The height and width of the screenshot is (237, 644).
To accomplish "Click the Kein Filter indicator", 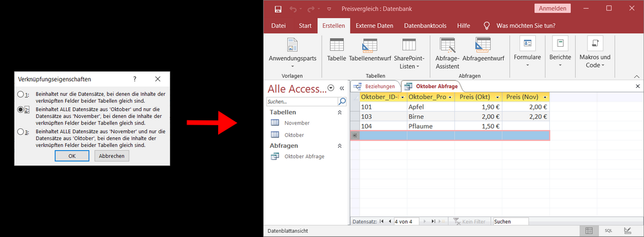I will point(469,221).
